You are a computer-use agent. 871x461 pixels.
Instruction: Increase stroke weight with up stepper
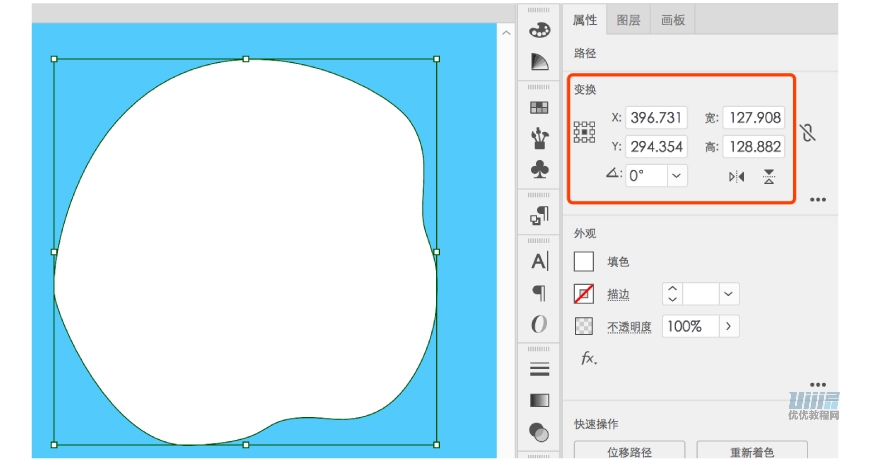tap(672, 289)
